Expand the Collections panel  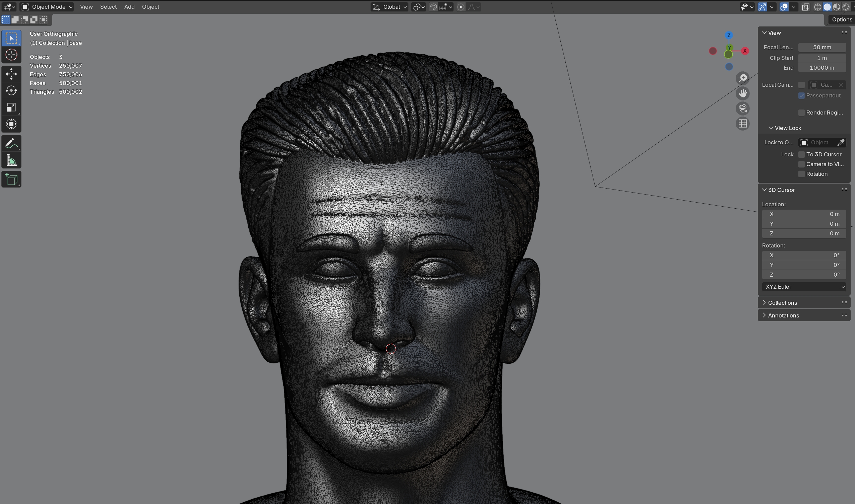(x=782, y=303)
